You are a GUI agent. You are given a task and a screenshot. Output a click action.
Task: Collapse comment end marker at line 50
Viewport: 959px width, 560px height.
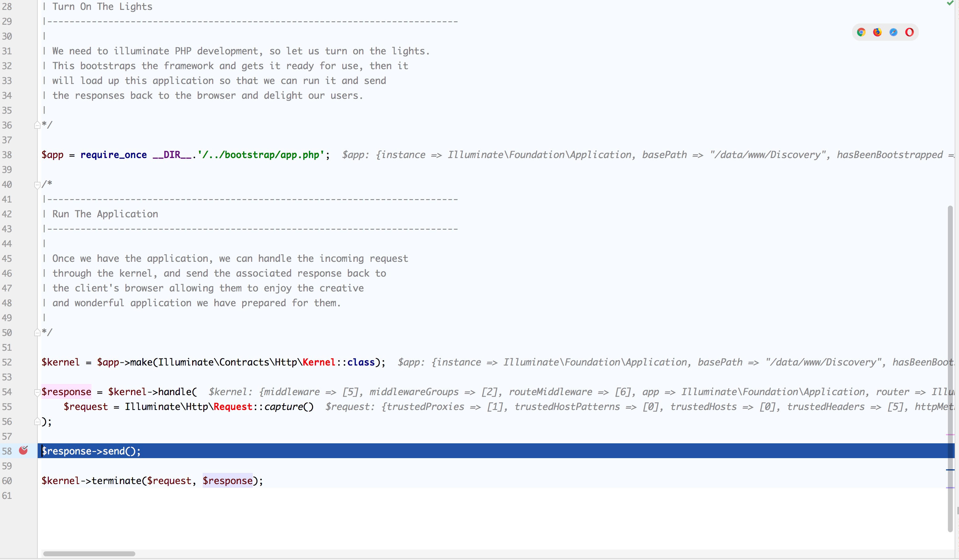tap(37, 333)
